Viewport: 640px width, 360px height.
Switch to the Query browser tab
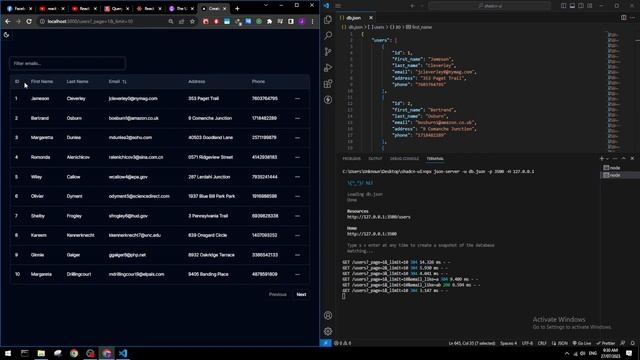coord(116,8)
